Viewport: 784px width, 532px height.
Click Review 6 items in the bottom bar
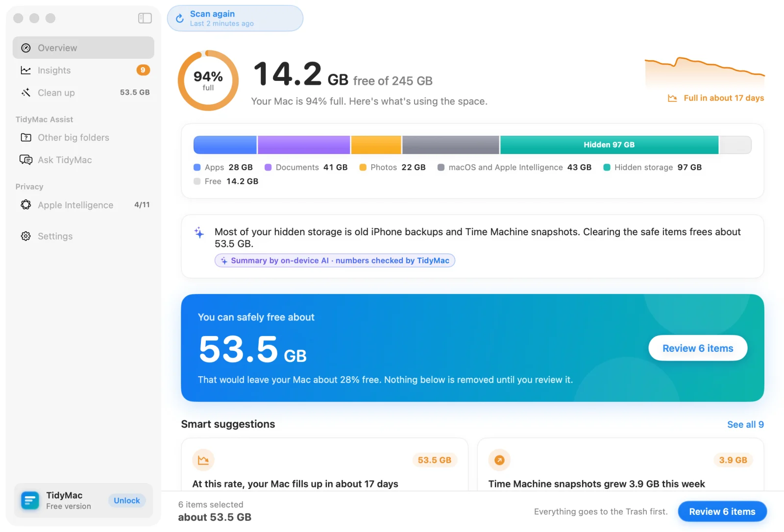click(722, 511)
